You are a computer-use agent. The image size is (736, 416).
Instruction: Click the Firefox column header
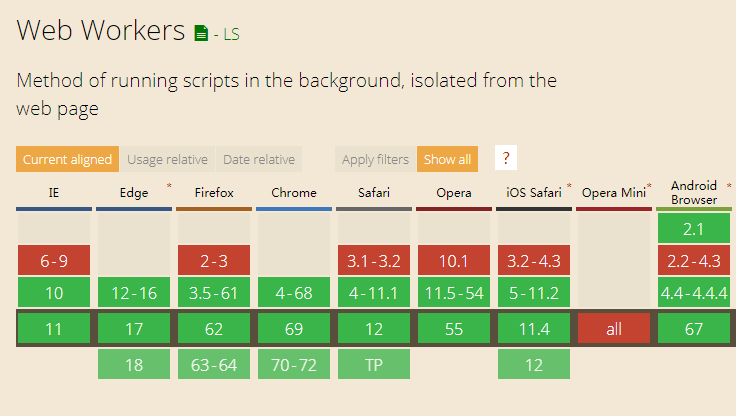(214, 193)
